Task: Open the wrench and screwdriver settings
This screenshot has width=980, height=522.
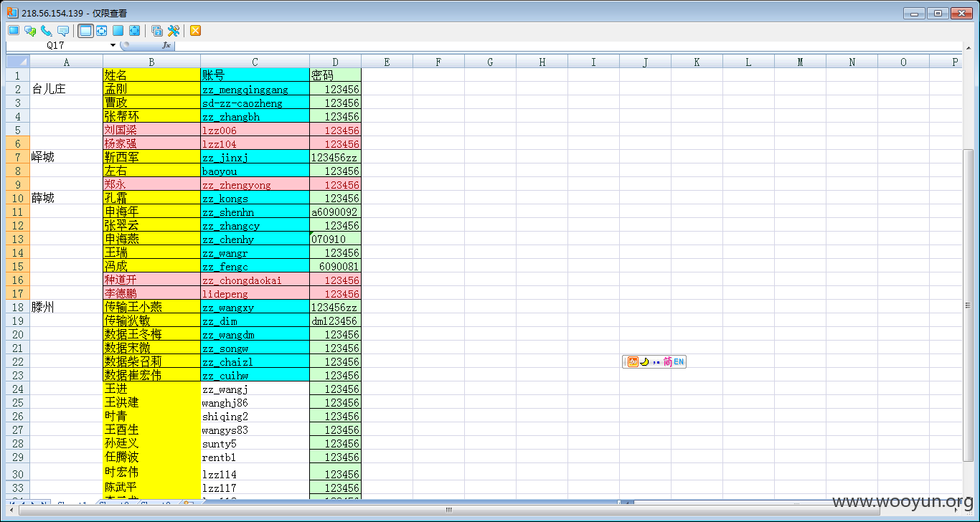Action: (174, 30)
